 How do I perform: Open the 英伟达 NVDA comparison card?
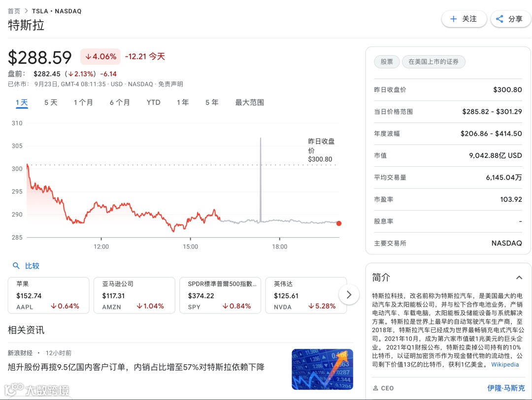[306, 295]
